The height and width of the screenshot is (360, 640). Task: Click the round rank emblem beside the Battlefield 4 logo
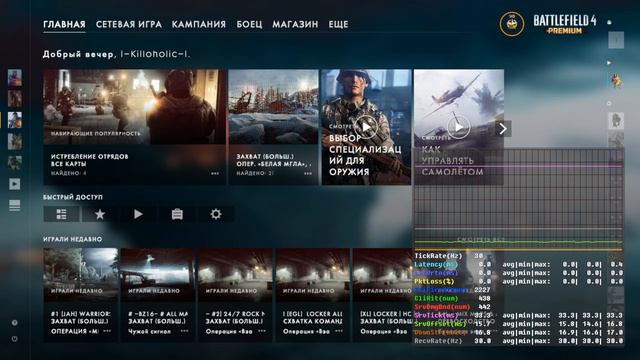pos(512,24)
